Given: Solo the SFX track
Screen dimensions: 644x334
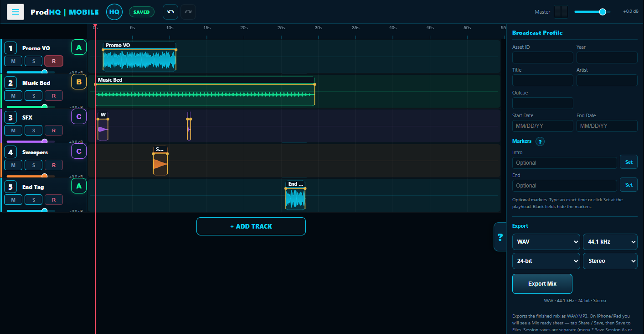Looking at the screenshot, I should tap(33, 130).
